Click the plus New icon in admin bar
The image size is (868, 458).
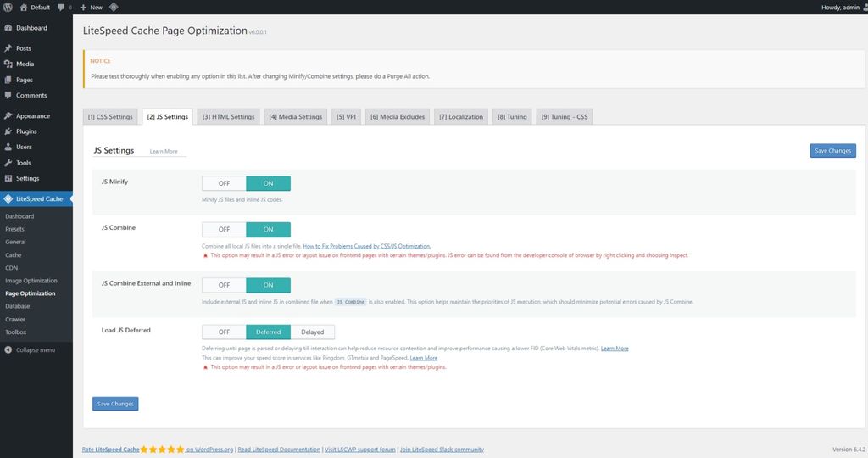point(83,7)
